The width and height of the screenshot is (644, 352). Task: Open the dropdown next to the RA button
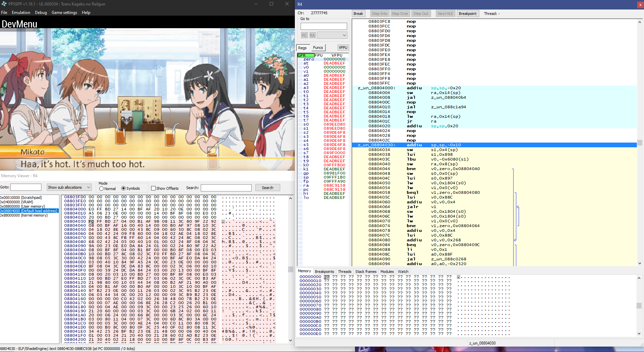[x=332, y=35]
